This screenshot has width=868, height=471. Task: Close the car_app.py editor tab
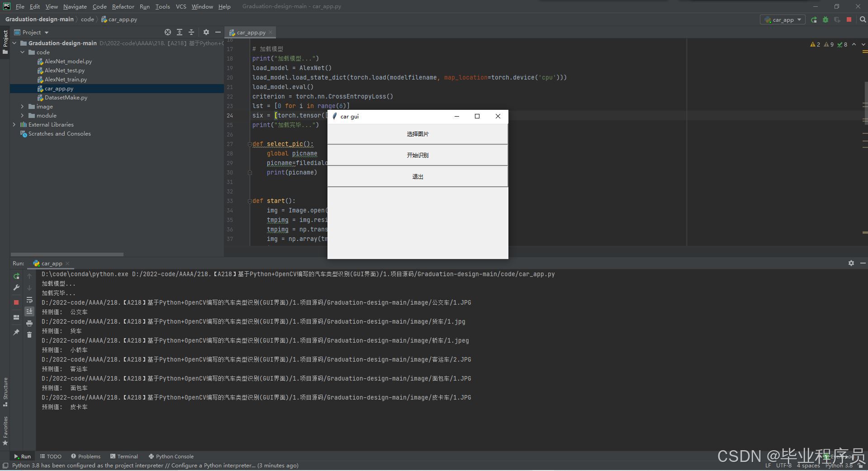point(270,33)
